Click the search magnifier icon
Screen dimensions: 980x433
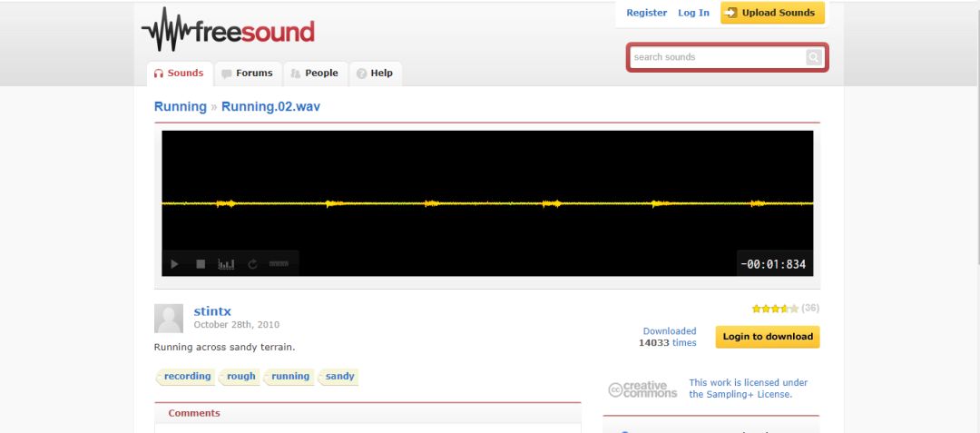(x=813, y=57)
